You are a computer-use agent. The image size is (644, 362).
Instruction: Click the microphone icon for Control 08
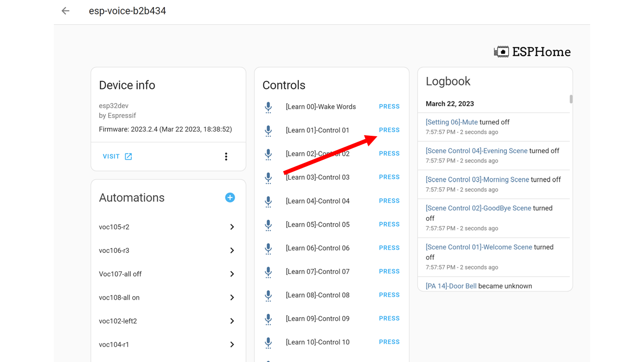coord(268,296)
